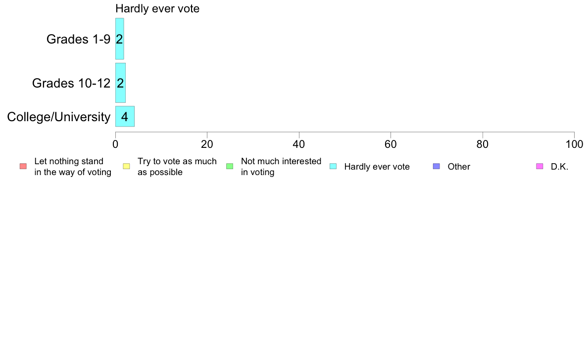Screen dimensions: 588x364
Task: Click the 60 tick on the x-axis
Action: pos(391,144)
